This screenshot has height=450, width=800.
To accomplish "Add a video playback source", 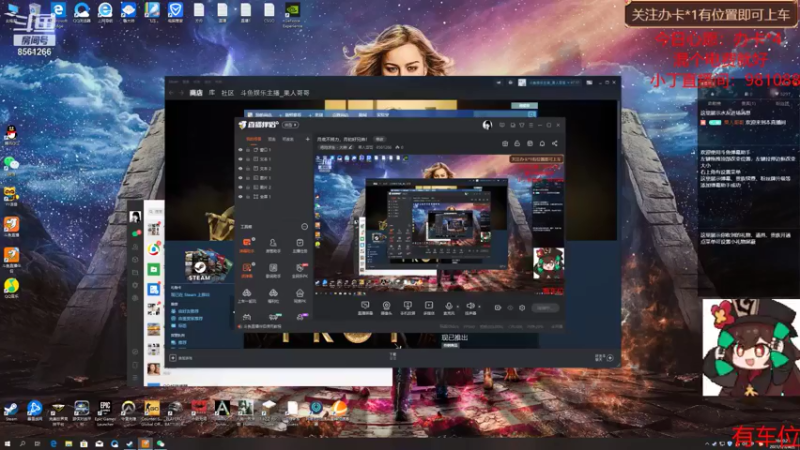I will click(x=429, y=308).
